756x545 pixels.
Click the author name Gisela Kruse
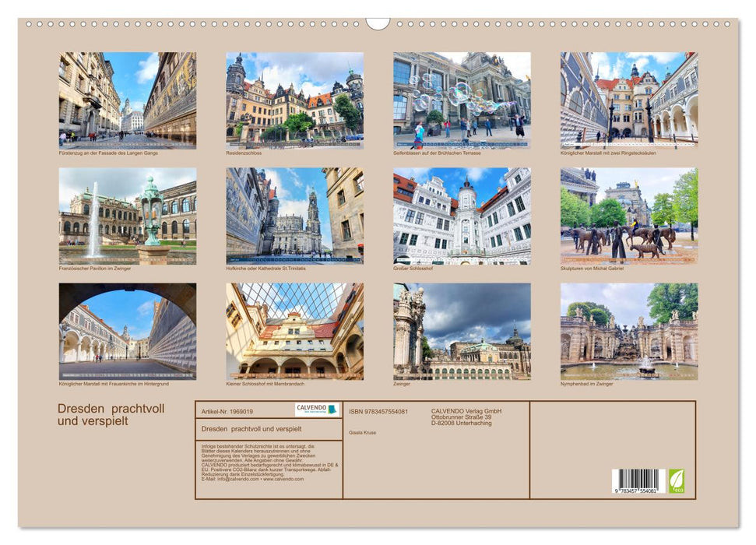[x=364, y=433]
